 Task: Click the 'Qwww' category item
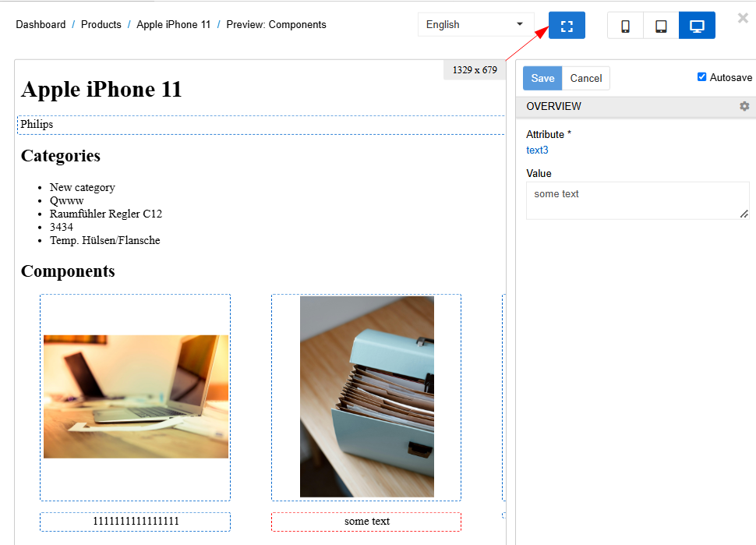click(x=66, y=200)
